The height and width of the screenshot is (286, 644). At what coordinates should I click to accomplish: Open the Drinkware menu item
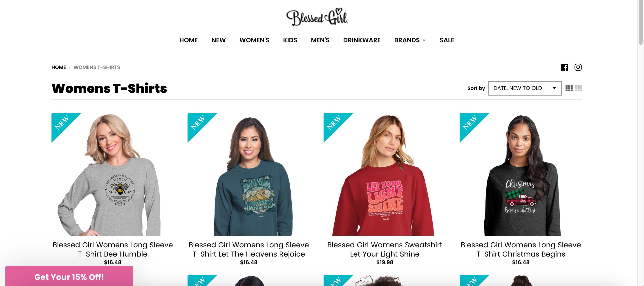[x=362, y=40]
